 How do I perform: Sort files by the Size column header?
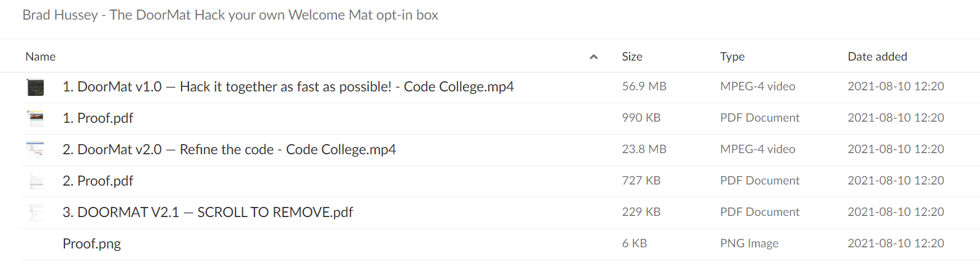coord(632,57)
